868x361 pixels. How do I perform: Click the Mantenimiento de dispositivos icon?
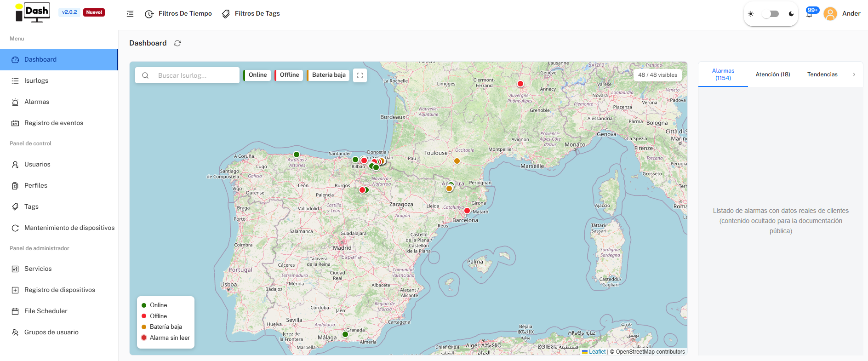tap(15, 228)
